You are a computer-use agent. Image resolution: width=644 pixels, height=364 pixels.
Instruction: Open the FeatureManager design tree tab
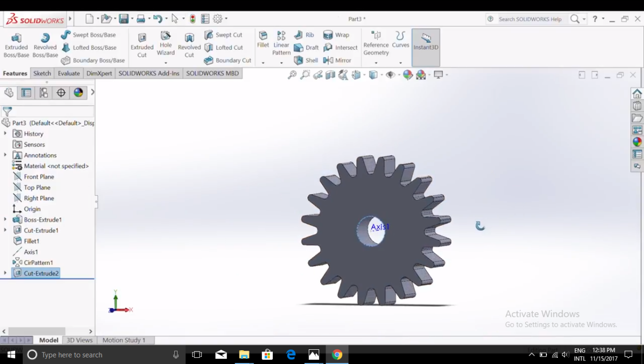pos(9,93)
